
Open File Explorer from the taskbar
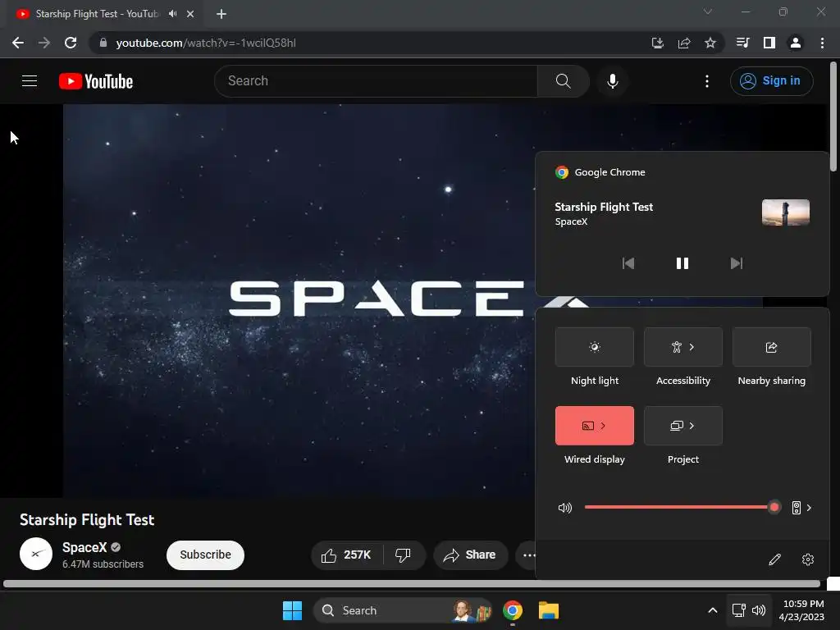click(x=549, y=610)
